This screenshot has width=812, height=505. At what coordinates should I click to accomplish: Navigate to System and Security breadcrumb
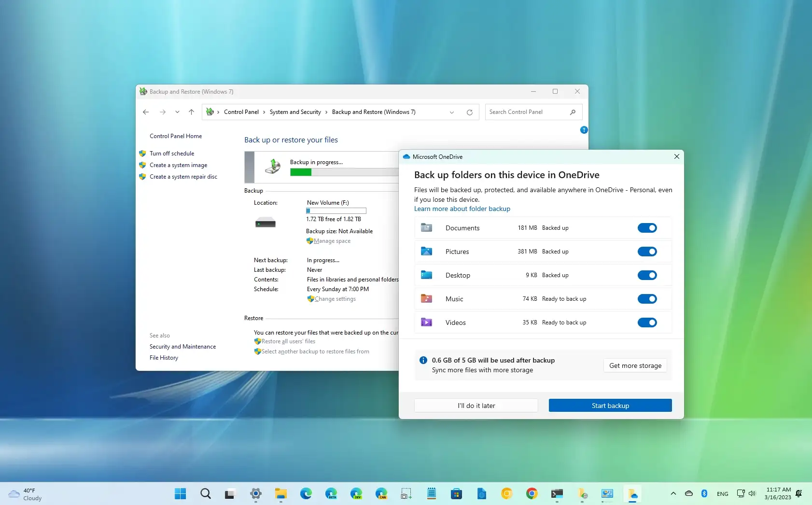[x=295, y=112]
